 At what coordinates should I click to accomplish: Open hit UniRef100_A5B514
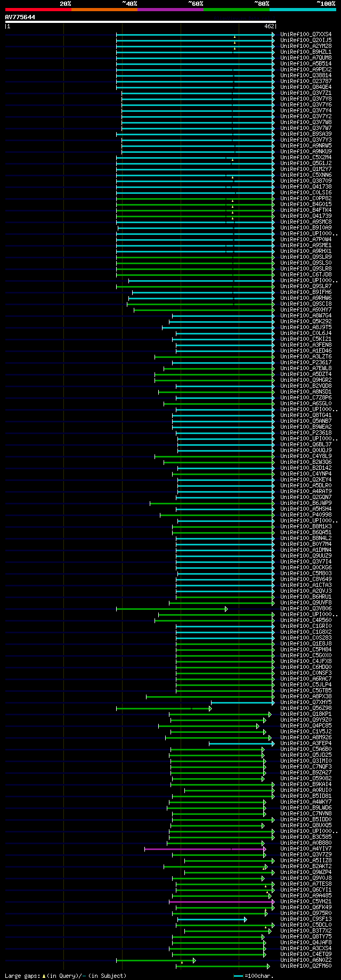[x=306, y=63]
